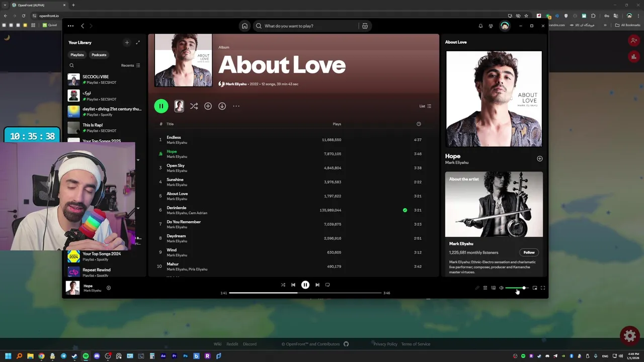Open Recents sort dropdown
Image resolution: width=644 pixels, height=362 pixels.
130,65
